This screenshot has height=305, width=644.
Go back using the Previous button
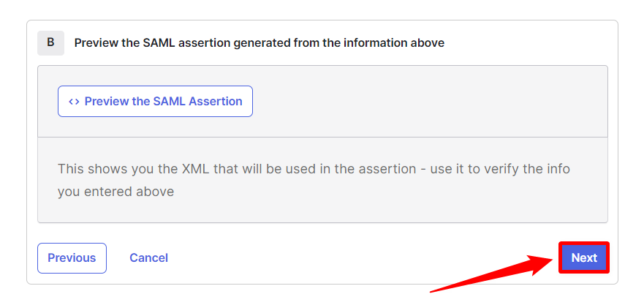click(x=72, y=257)
